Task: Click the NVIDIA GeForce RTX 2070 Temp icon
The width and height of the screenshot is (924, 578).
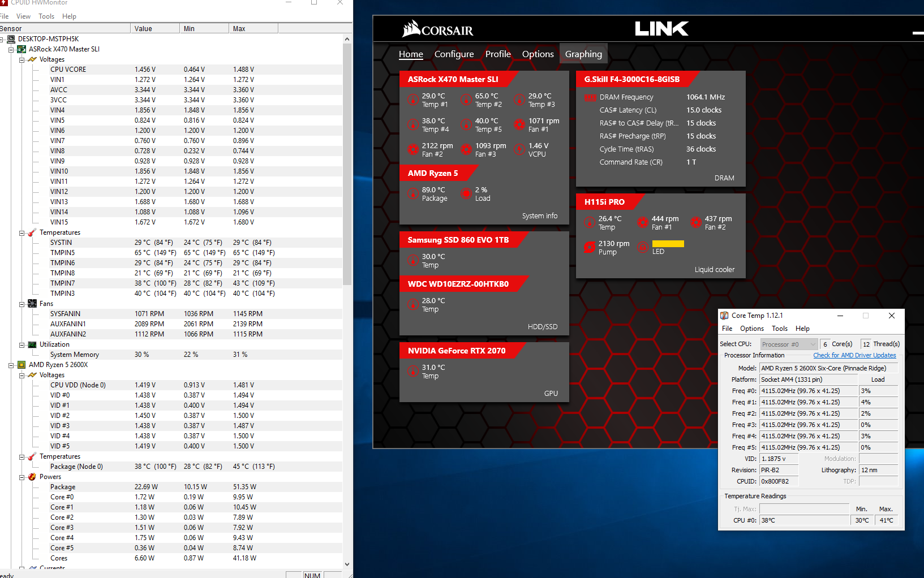Action: 412,372
